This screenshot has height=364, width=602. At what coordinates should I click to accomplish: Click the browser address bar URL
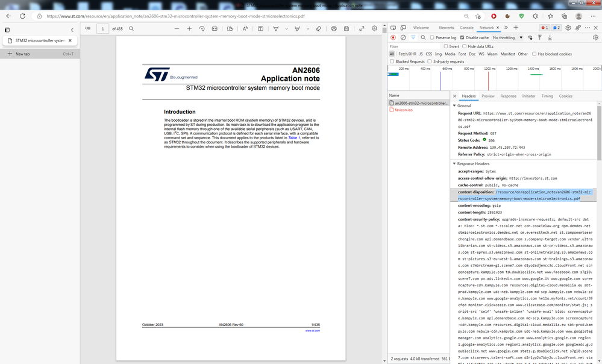175,16
